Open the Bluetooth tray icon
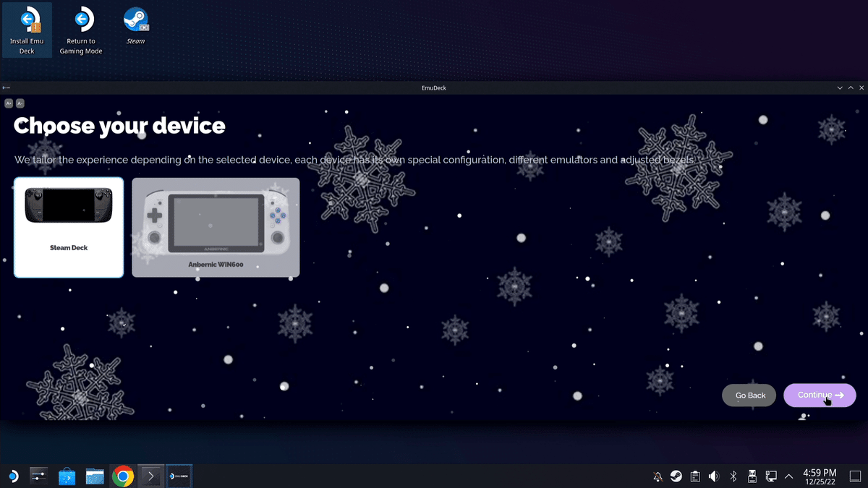This screenshot has height=488, width=868. point(733,476)
